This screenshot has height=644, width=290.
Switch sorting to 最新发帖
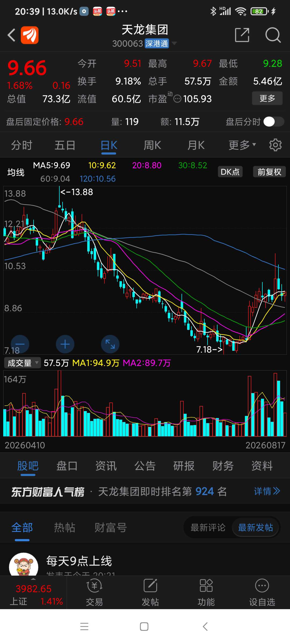pos(255,528)
